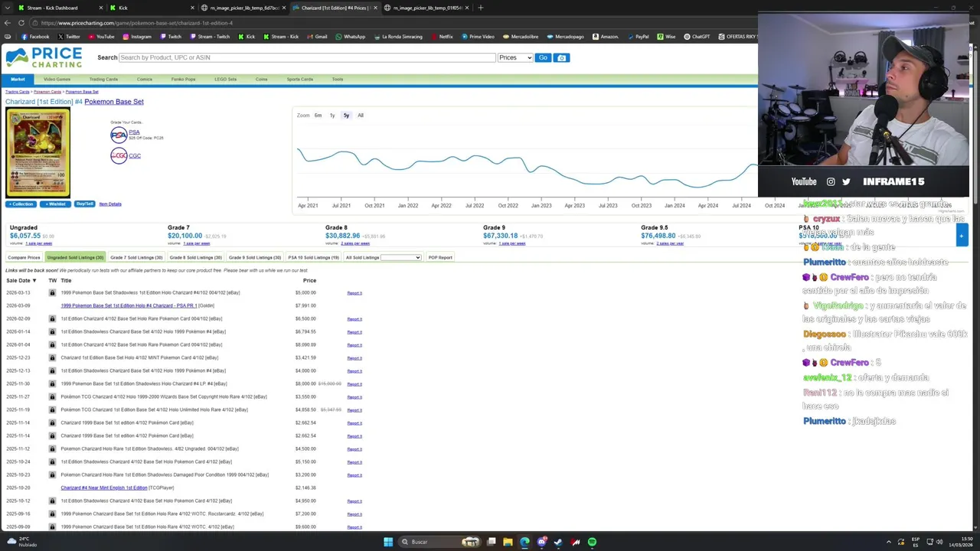Open the POP Report tab
Screen dimensions: 980x551
[440, 258]
